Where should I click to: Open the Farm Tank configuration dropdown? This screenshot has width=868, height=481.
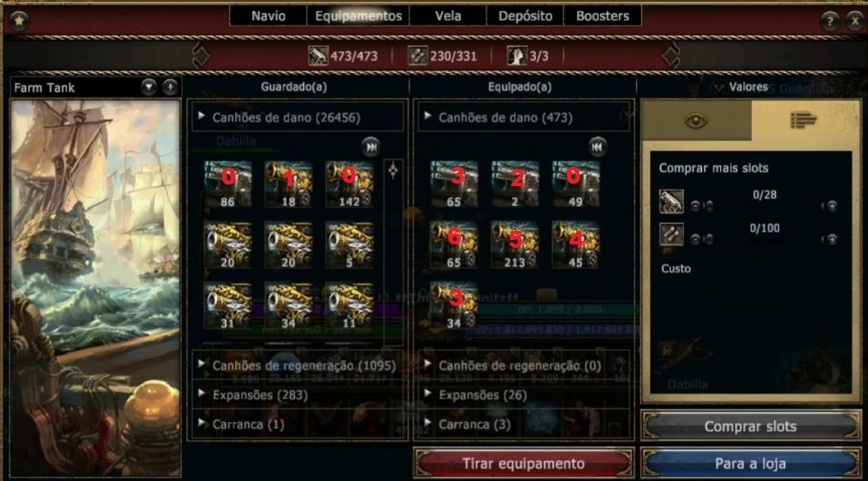pyautogui.click(x=149, y=87)
